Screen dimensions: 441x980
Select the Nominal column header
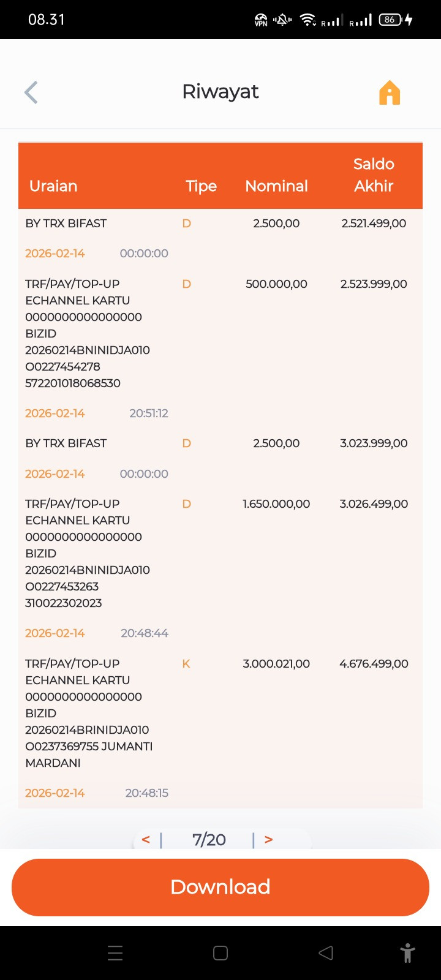point(276,186)
